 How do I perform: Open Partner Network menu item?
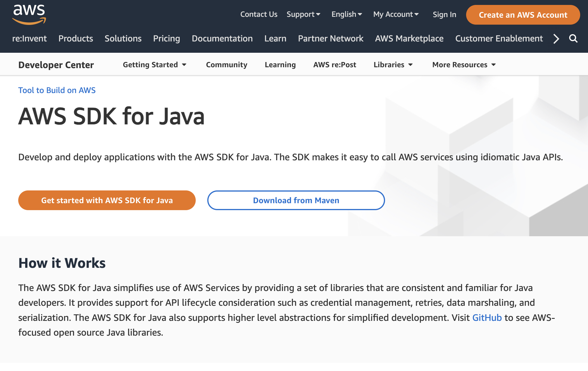coord(331,39)
